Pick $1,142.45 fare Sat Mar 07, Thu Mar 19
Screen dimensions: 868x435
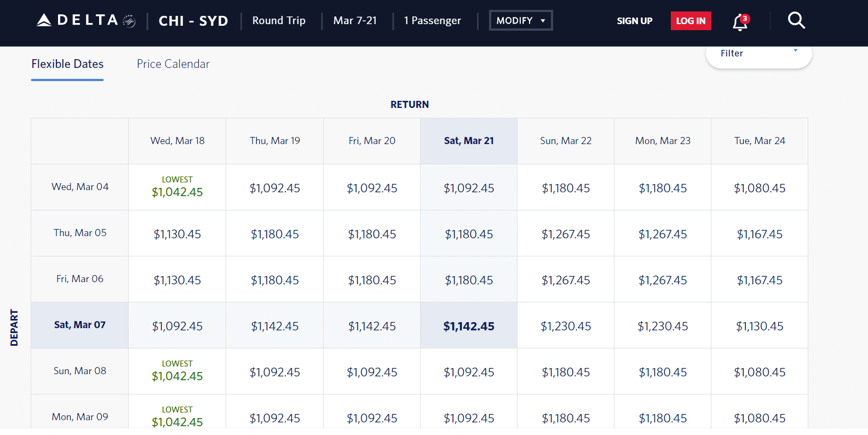point(275,326)
